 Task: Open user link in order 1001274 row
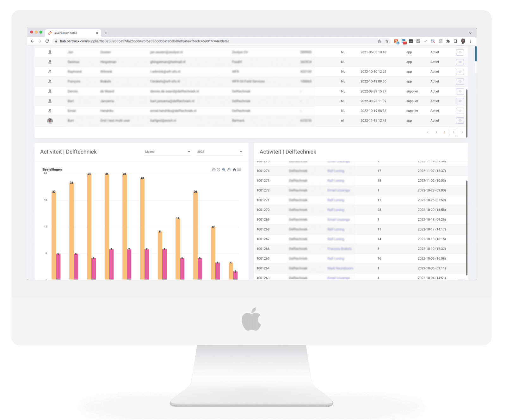click(336, 171)
